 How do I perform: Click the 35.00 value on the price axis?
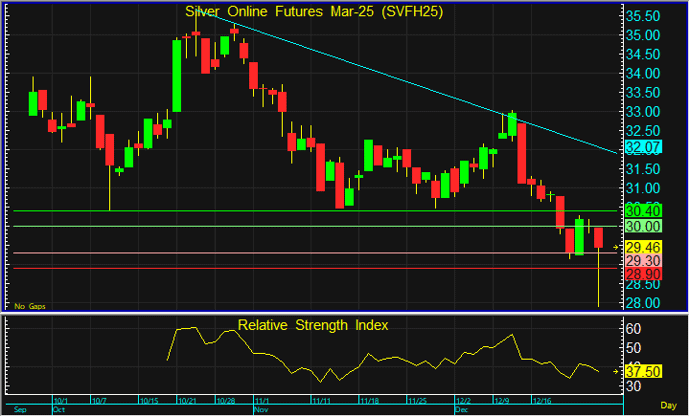(641, 36)
